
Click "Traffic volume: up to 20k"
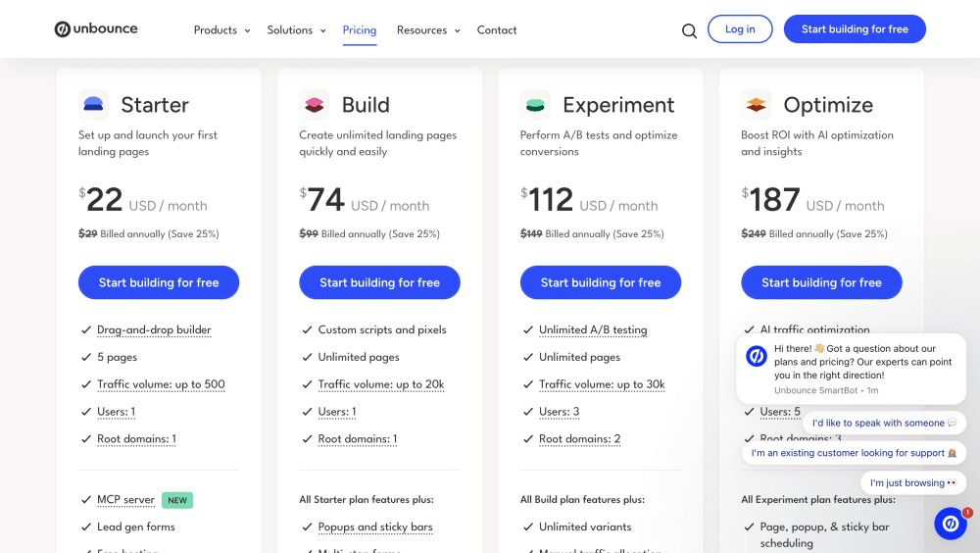pos(381,384)
